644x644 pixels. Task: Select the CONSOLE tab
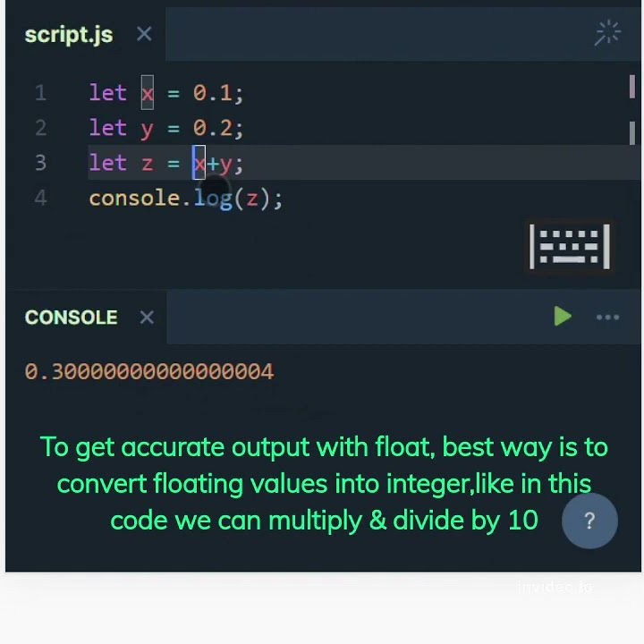click(71, 317)
